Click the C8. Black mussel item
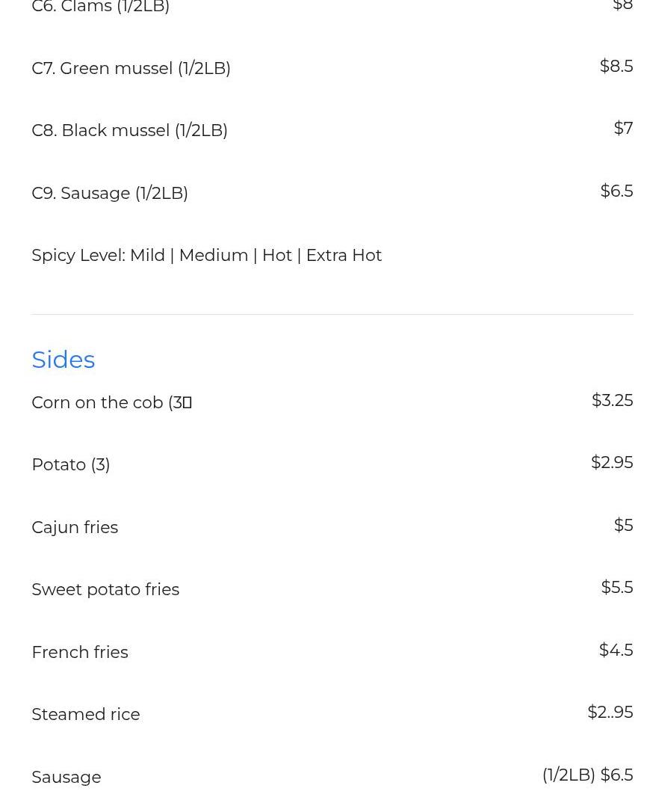The height and width of the screenshot is (812, 650). 129,130
